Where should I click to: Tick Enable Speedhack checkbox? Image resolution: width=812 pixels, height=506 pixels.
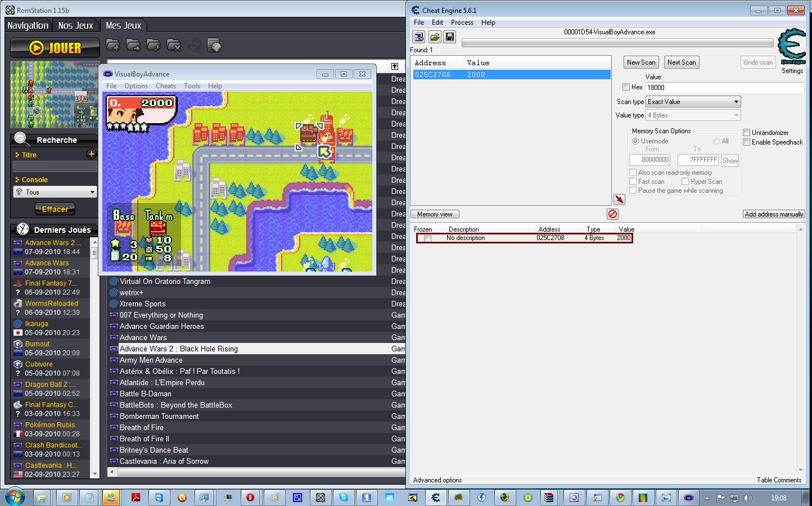point(746,142)
